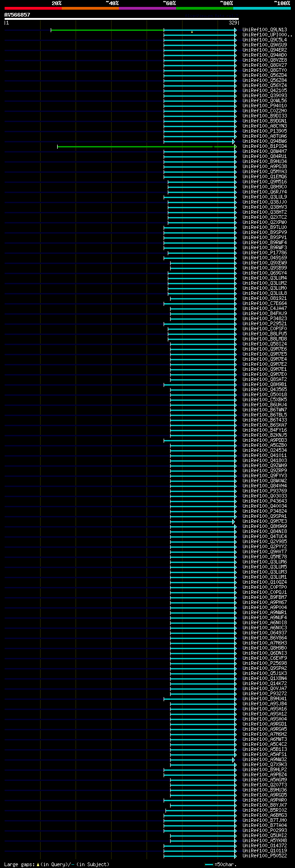Click the red 20% identity legend bar
295x868 pixels.
(33, 8)
